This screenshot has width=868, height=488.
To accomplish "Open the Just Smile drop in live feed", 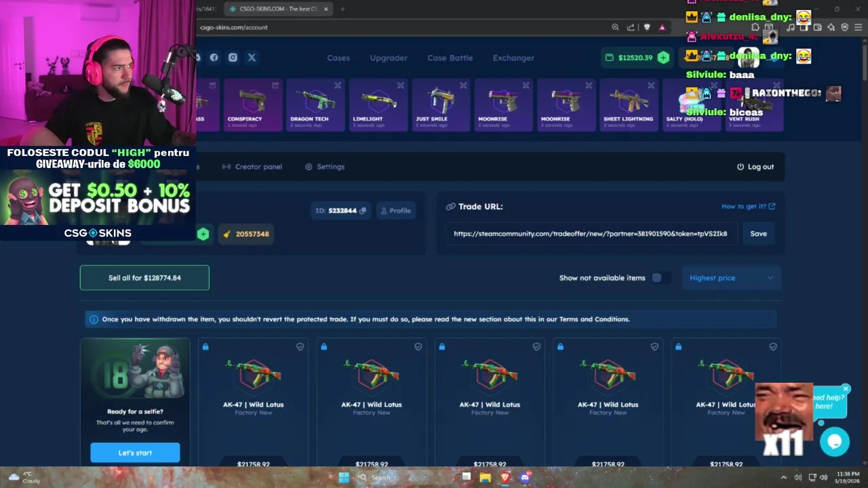I will [441, 105].
